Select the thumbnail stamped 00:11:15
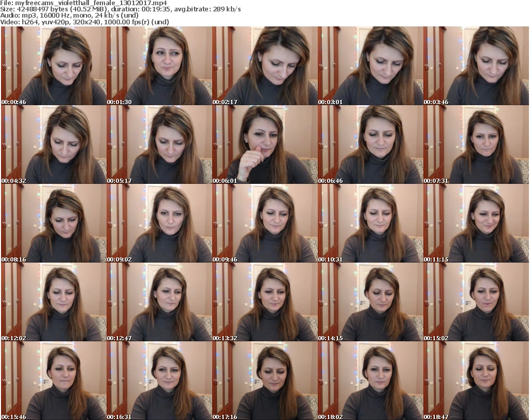 point(476,224)
